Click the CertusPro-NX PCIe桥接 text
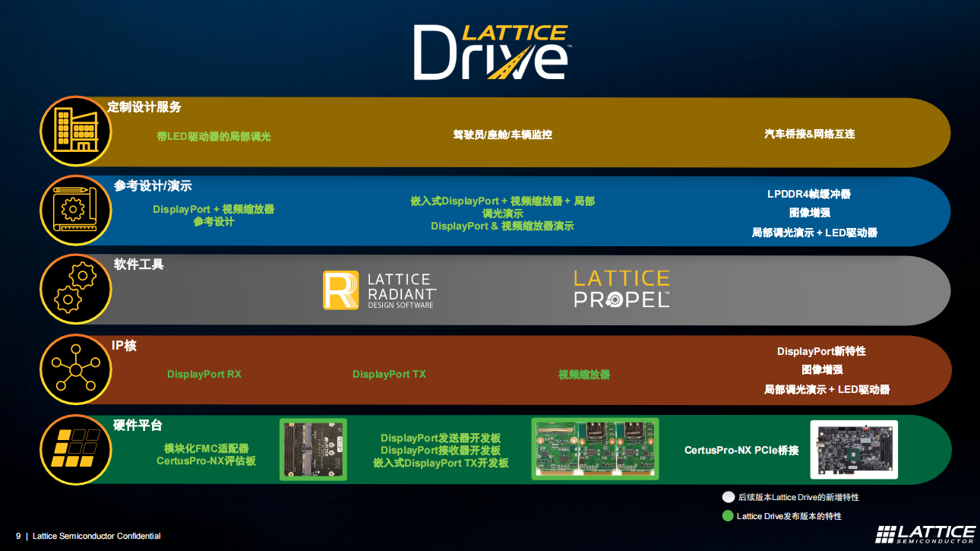Image resolution: width=980 pixels, height=551 pixels. [741, 450]
